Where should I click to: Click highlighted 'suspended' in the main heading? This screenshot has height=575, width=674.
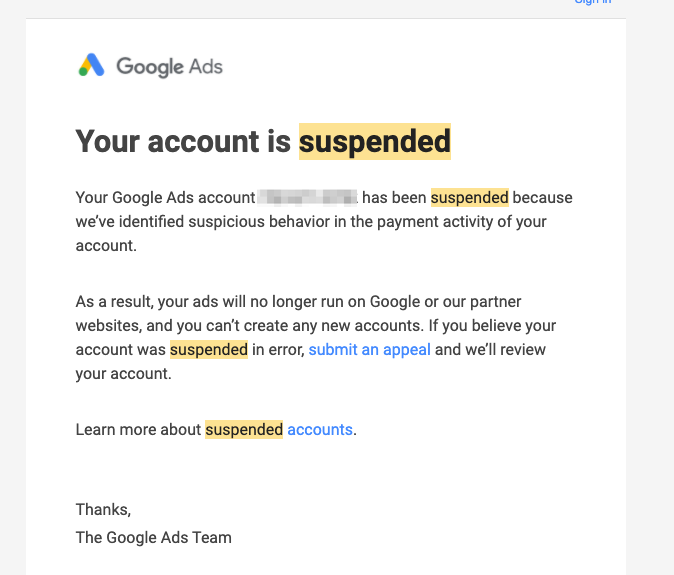375,141
